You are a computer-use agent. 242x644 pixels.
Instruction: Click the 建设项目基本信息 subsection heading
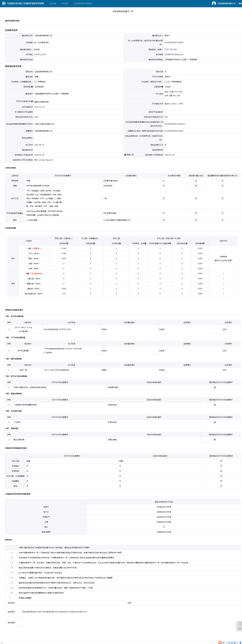(x=13, y=66)
